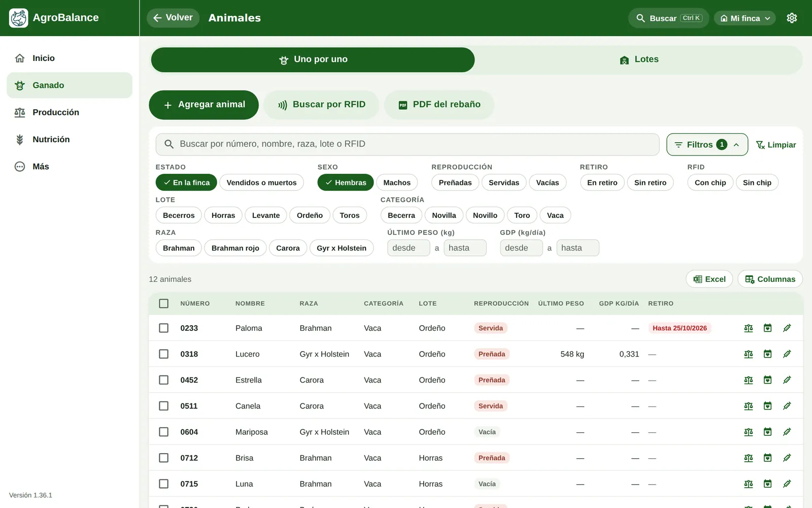Click weigh scale icon for Mariposa row
Screen dimensions: 812x508
point(749,432)
